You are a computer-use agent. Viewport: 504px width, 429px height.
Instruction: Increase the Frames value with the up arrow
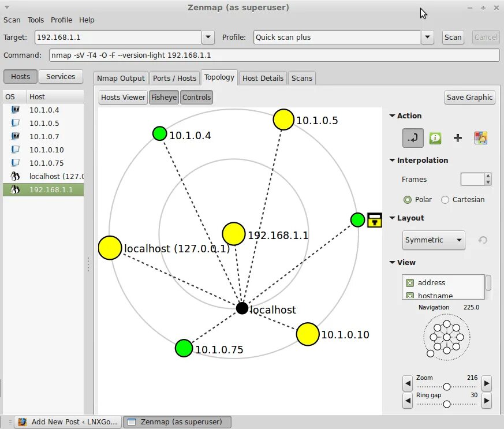[x=488, y=176]
